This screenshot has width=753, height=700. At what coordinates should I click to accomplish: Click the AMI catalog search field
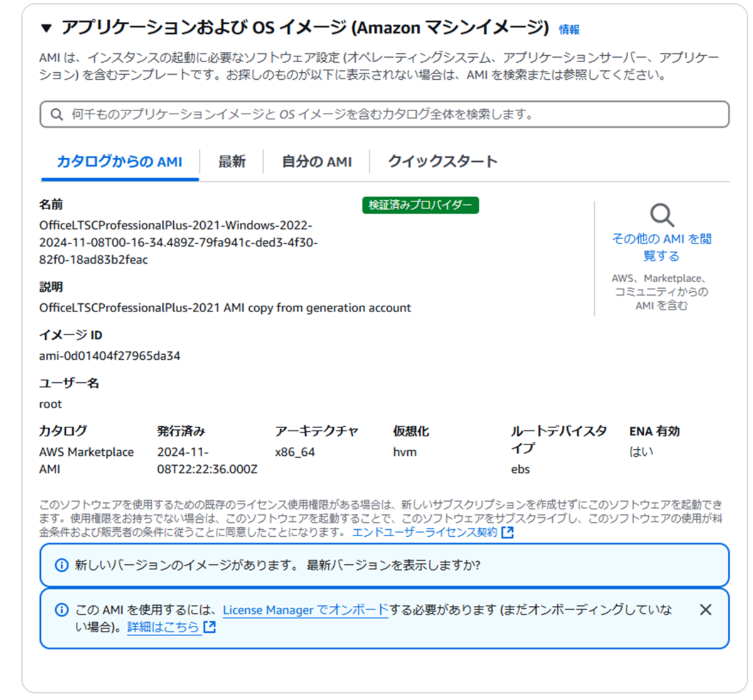(384, 114)
